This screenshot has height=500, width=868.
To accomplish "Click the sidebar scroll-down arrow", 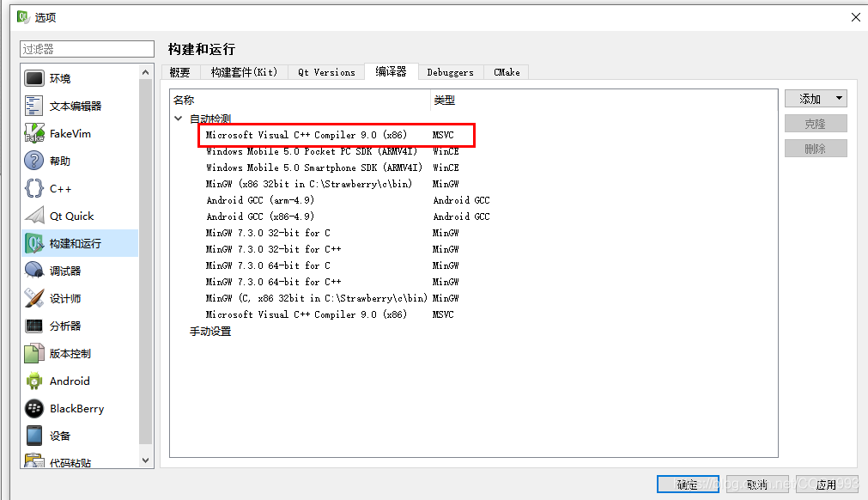I will tap(146, 460).
